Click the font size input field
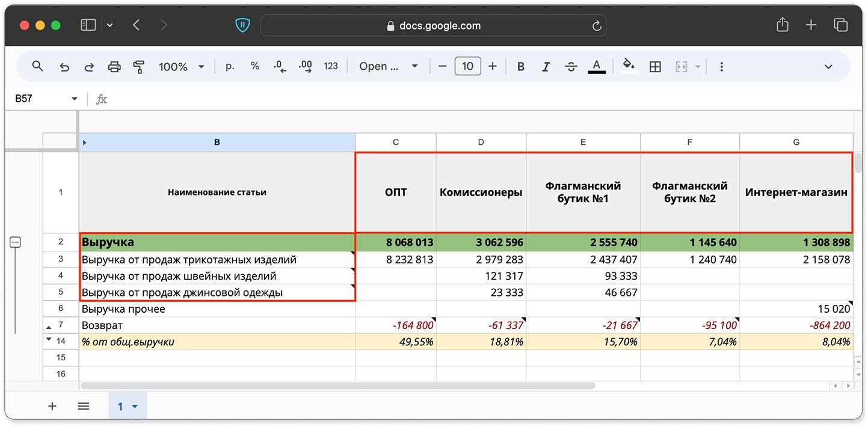This screenshot has width=868, height=427. tap(467, 66)
